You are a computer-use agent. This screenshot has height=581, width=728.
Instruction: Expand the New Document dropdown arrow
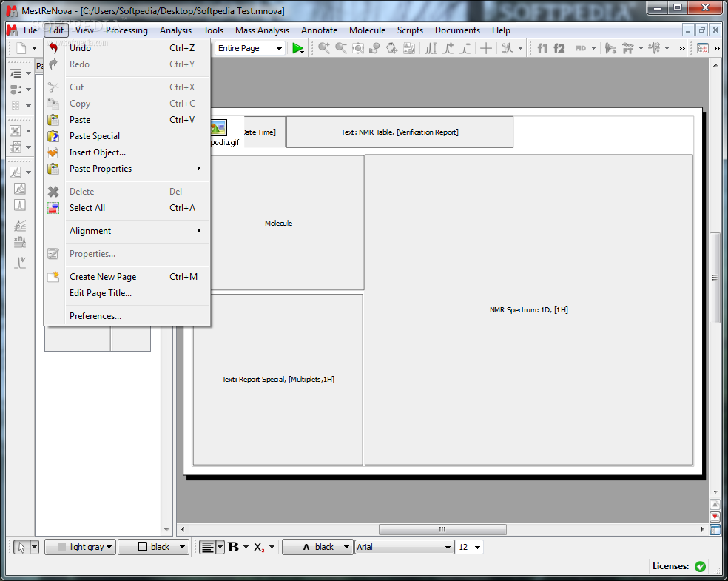click(34, 48)
